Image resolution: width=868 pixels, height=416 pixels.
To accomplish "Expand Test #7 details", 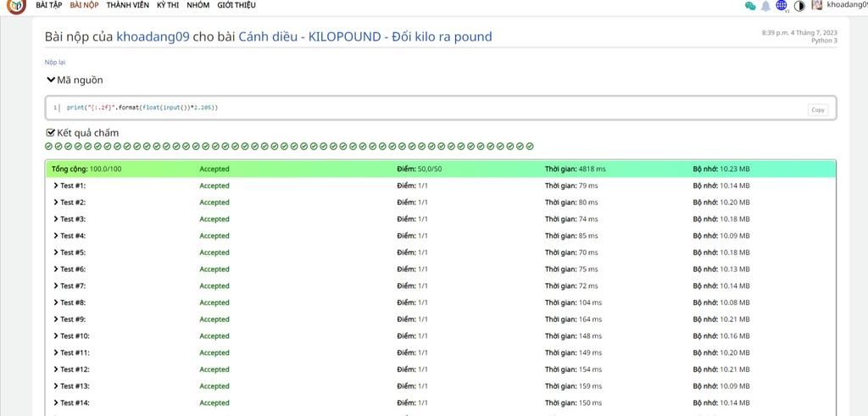I will point(70,286).
